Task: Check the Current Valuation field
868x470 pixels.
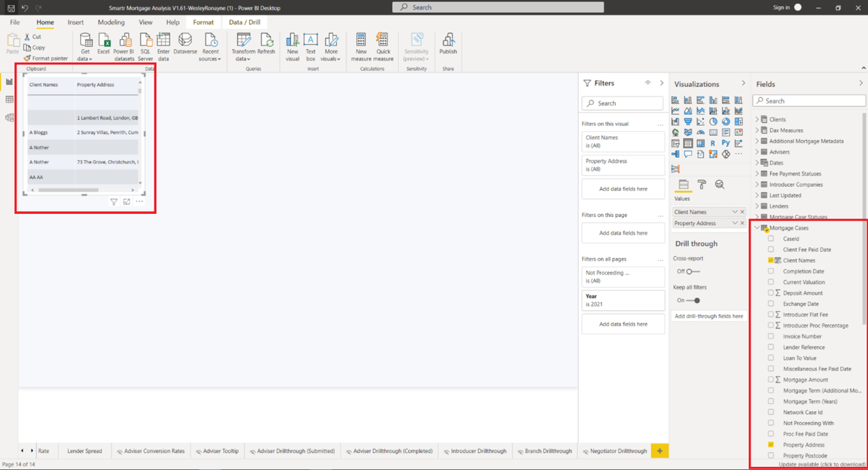Action: pos(770,282)
